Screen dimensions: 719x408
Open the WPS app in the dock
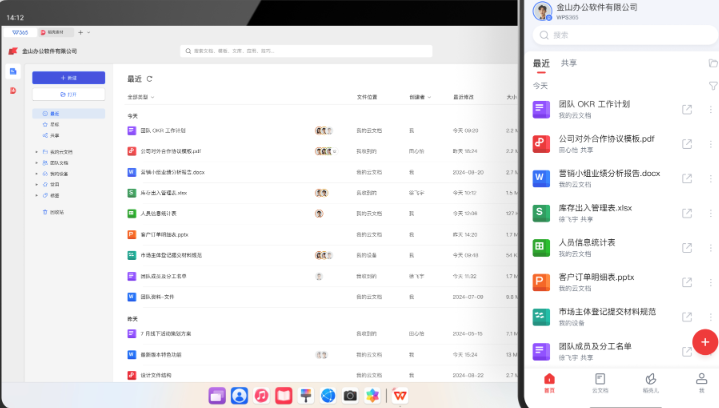400,395
